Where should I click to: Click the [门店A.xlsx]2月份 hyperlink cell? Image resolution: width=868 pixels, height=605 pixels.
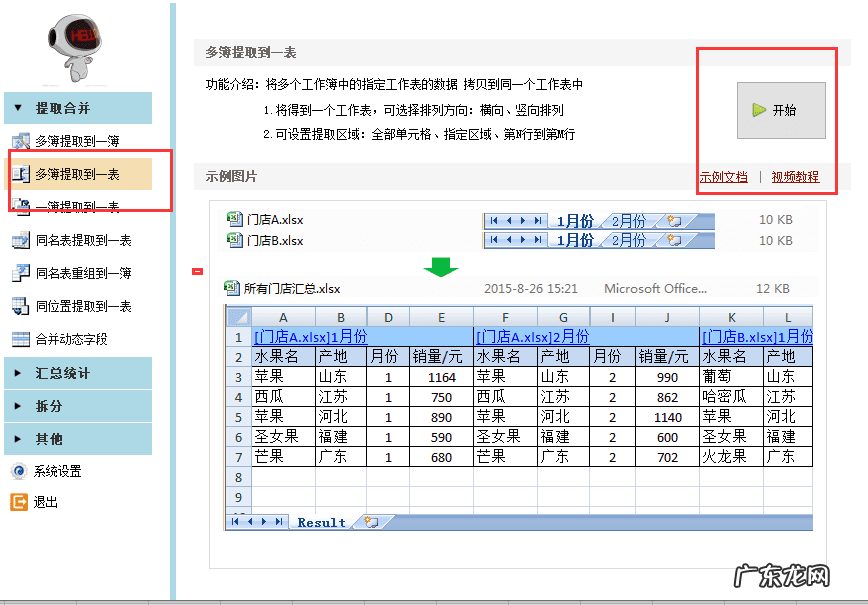pyautogui.click(x=532, y=337)
